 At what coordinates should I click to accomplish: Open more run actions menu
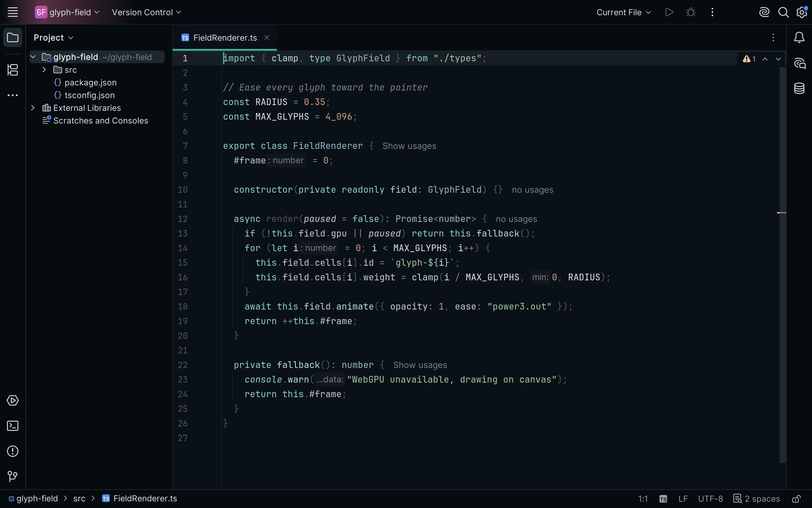[x=712, y=12]
